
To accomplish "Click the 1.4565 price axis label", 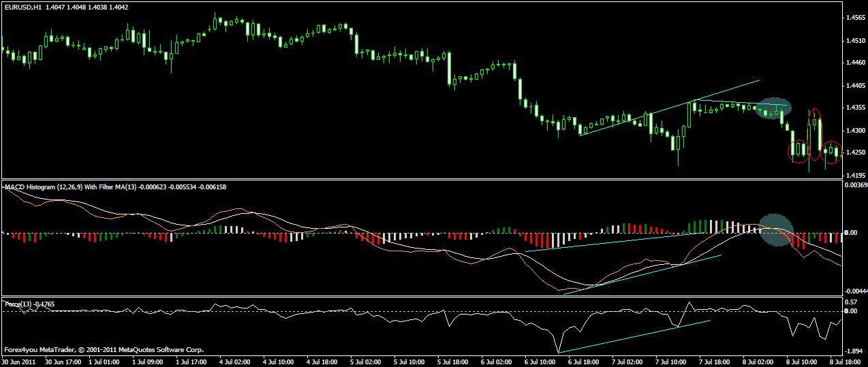I will pyautogui.click(x=854, y=18).
